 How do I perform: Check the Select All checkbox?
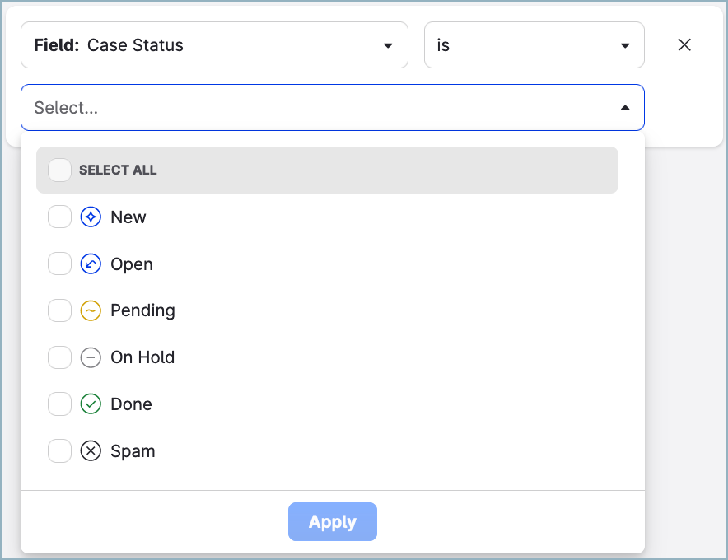tap(59, 170)
